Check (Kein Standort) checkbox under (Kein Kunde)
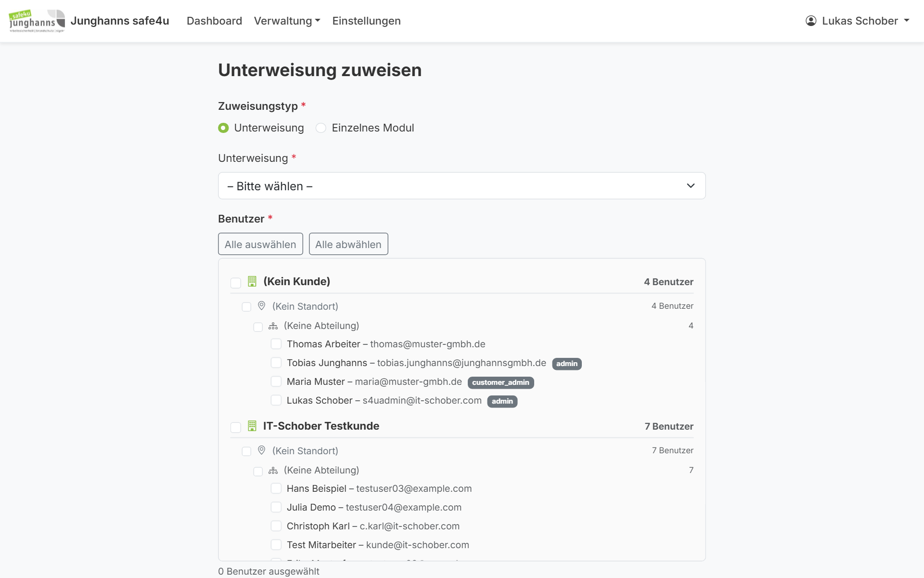This screenshot has width=924, height=578. [246, 307]
